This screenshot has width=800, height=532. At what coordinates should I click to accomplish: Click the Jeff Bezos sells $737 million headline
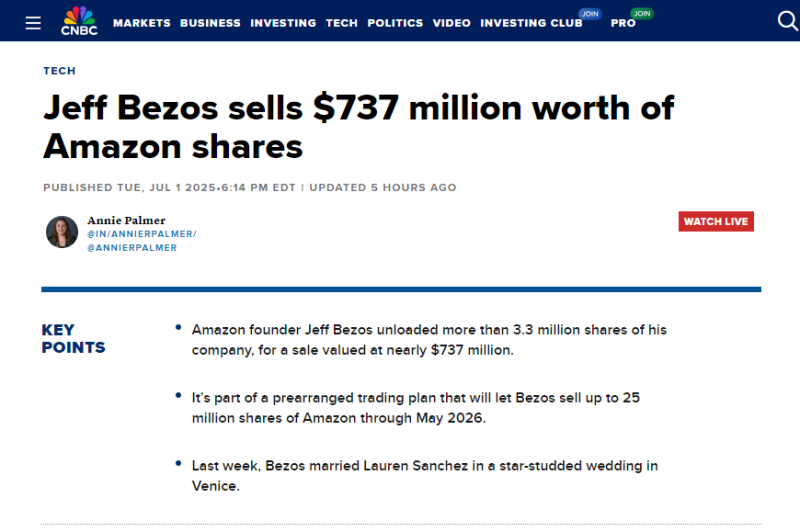point(359,127)
